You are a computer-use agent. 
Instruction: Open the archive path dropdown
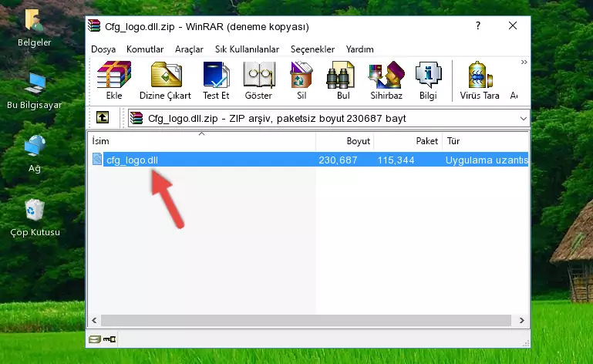(x=523, y=119)
